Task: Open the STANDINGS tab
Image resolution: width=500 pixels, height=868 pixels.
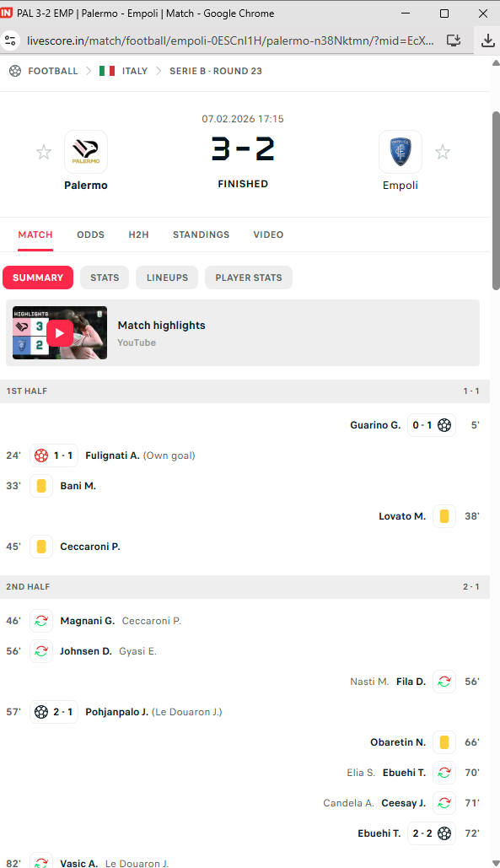Action: pos(202,235)
